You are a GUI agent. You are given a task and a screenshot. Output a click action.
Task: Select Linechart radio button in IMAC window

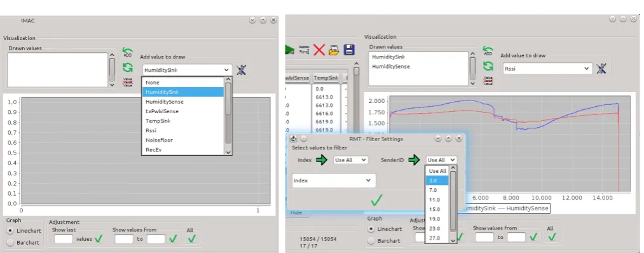point(10,230)
